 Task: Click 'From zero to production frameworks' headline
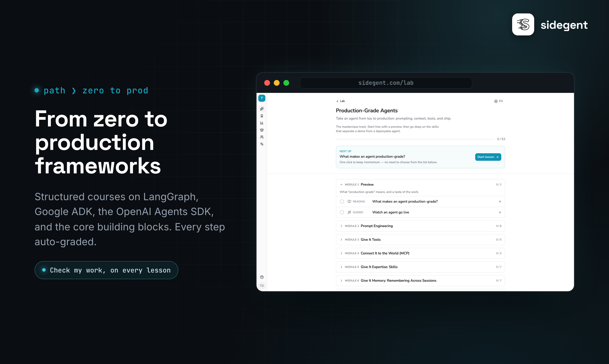click(x=101, y=142)
